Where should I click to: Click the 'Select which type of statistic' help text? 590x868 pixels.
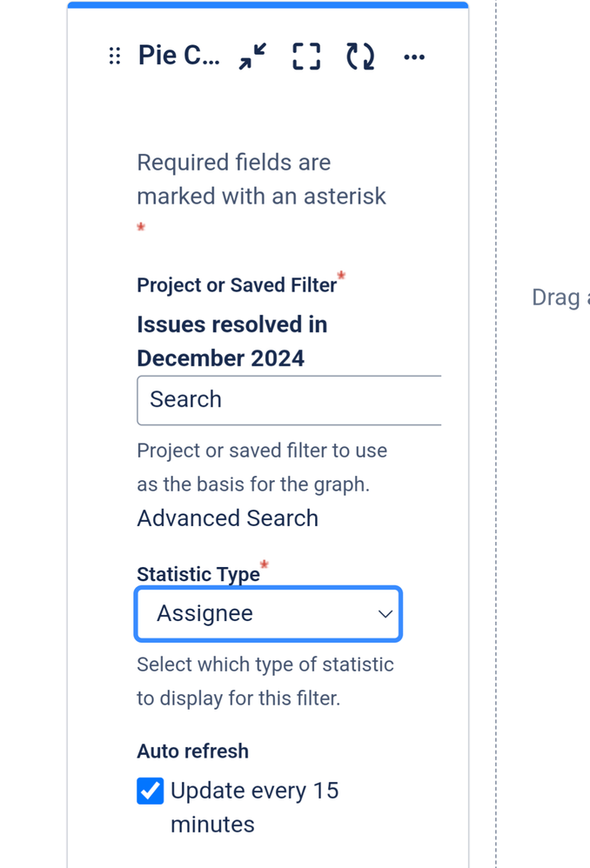pyautogui.click(x=265, y=665)
